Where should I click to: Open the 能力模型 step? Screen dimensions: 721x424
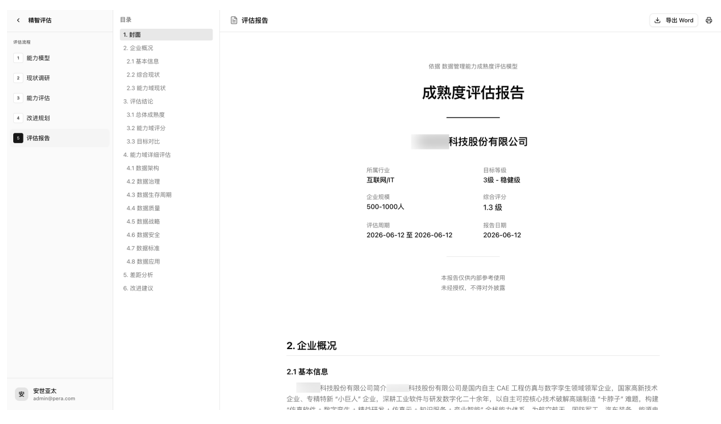(x=60, y=58)
